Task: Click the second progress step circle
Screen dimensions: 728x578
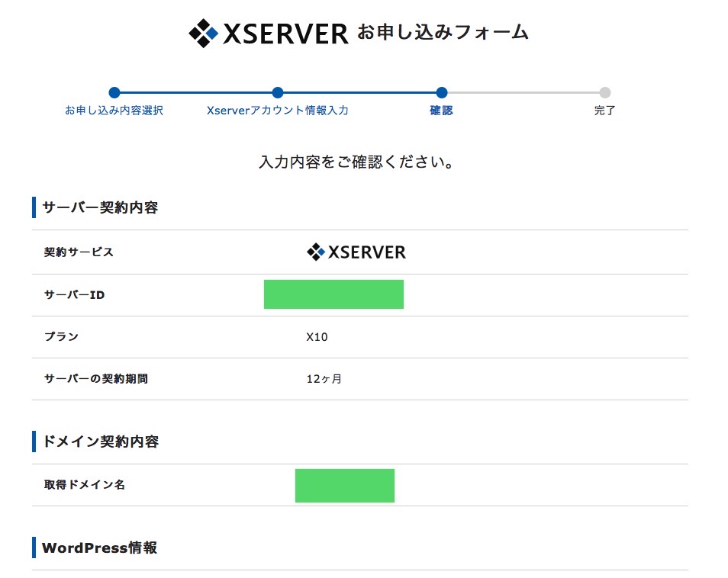Action: click(x=278, y=93)
